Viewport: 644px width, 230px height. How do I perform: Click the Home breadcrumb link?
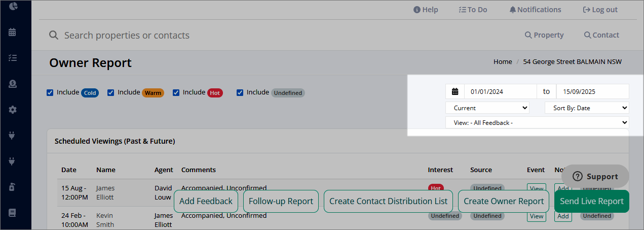(503, 61)
